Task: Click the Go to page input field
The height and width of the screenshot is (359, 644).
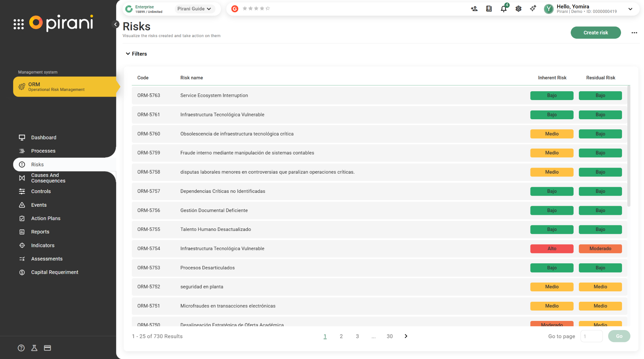Action: (591, 336)
